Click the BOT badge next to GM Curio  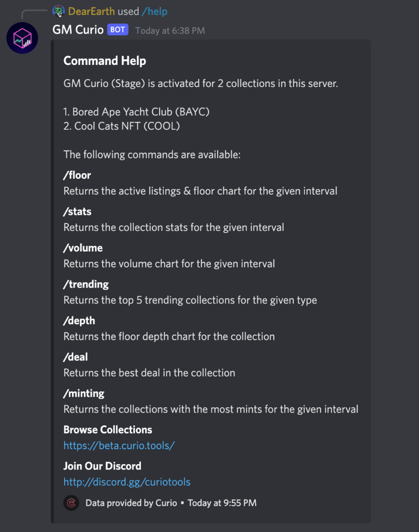point(118,30)
